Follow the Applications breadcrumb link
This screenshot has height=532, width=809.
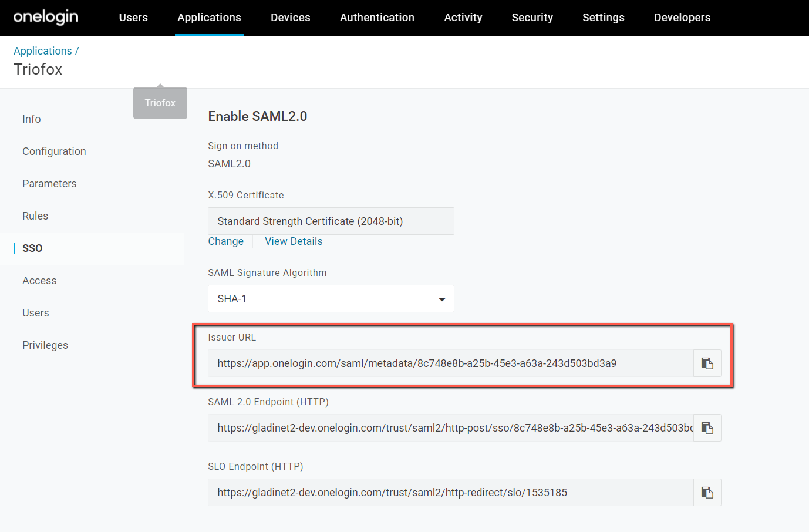pyautogui.click(x=43, y=51)
